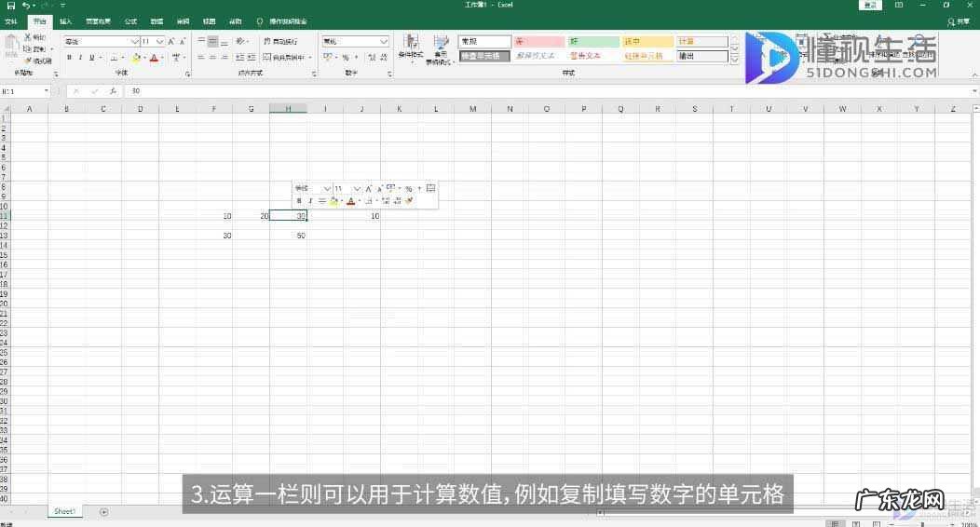Select cell containing 50 in row 13
The image size is (980, 527).
pos(288,236)
